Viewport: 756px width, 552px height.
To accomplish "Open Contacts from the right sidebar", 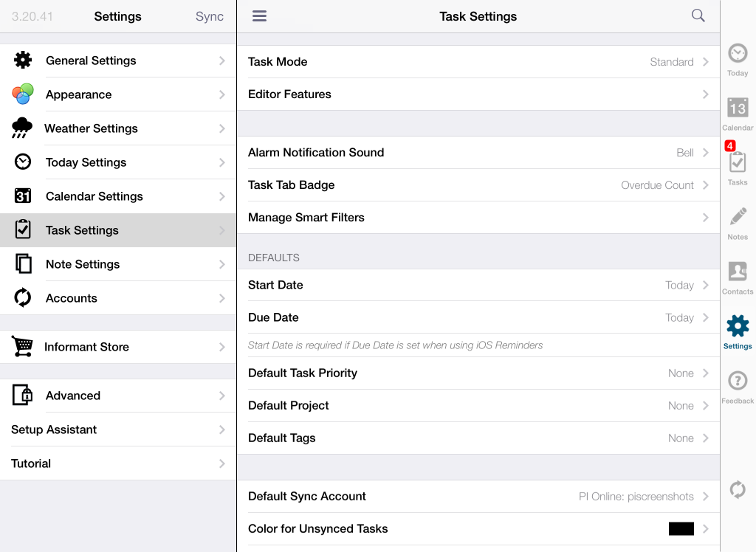I will click(x=737, y=277).
